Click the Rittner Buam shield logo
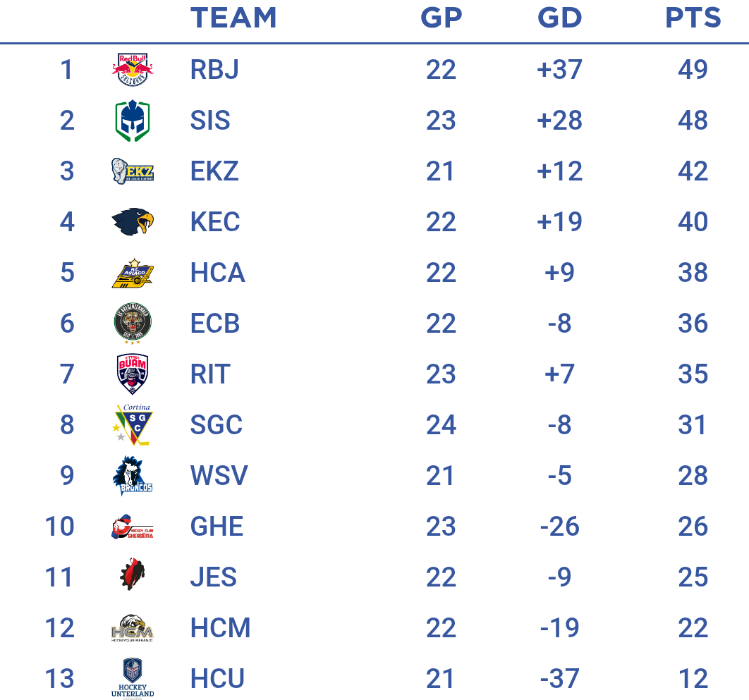 pos(133,374)
